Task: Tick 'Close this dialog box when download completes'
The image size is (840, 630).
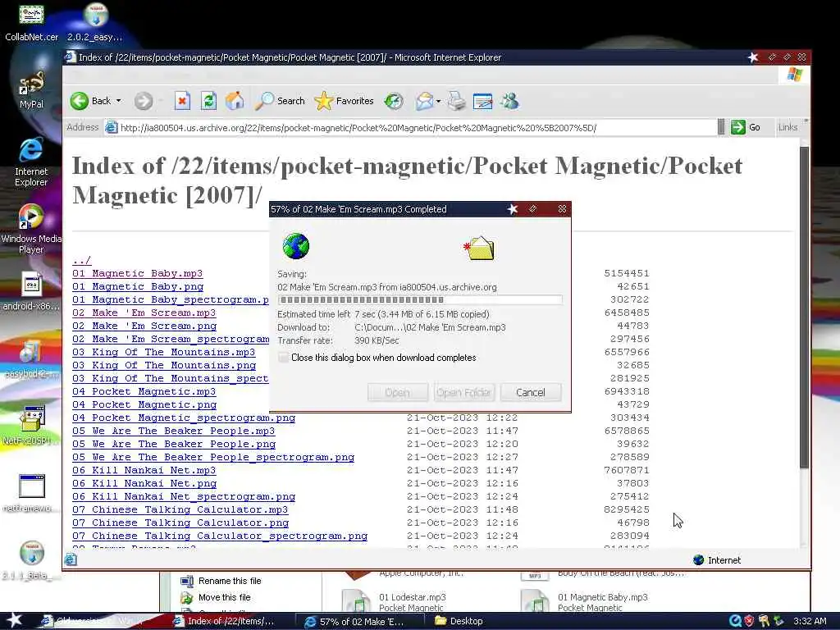Action: pos(283,358)
